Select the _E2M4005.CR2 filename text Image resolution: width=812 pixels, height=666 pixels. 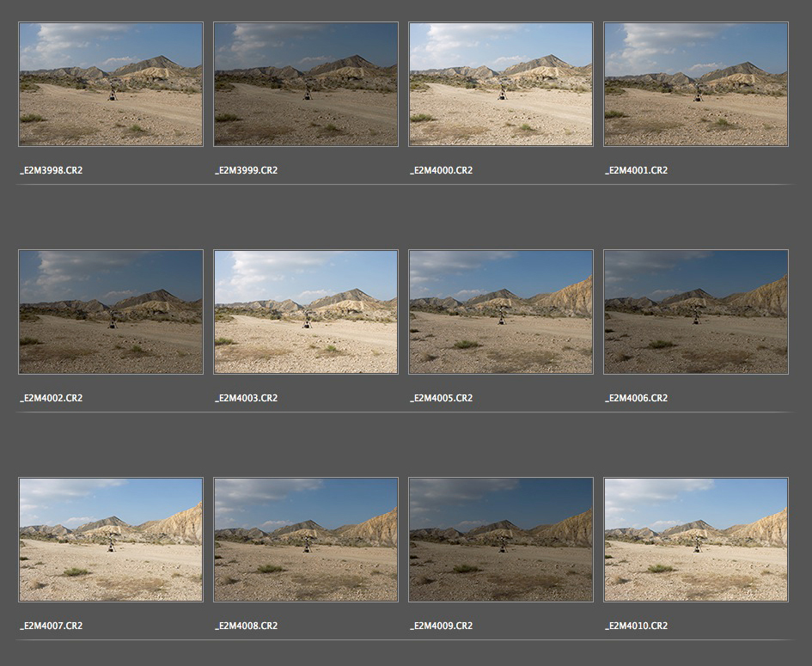pos(442,398)
